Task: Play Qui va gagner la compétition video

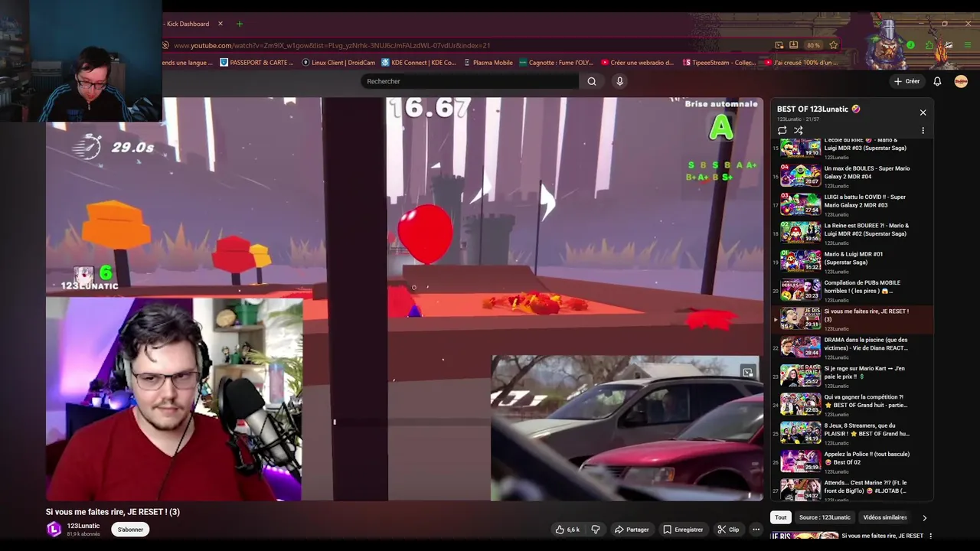Action: point(854,404)
